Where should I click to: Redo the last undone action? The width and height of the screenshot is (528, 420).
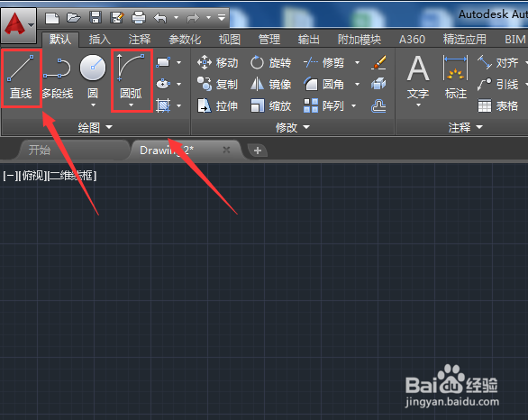click(193, 17)
